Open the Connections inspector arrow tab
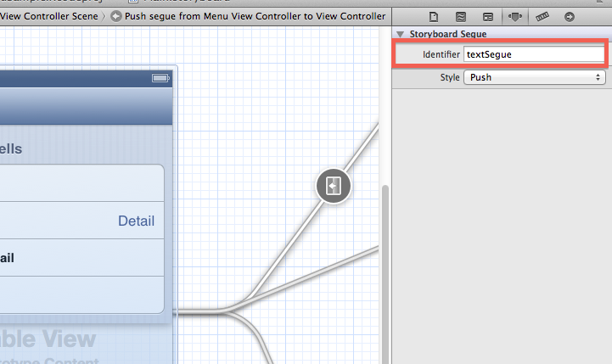This screenshot has width=612, height=364. click(570, 17)
